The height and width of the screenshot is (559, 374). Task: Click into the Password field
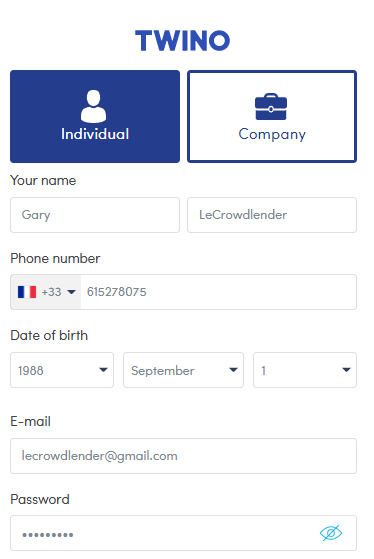[183, 533]
